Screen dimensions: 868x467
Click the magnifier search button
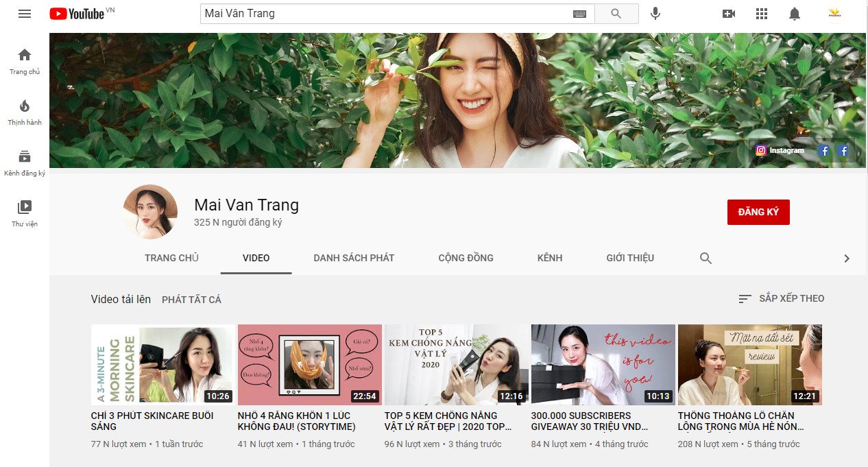point(616,14)
